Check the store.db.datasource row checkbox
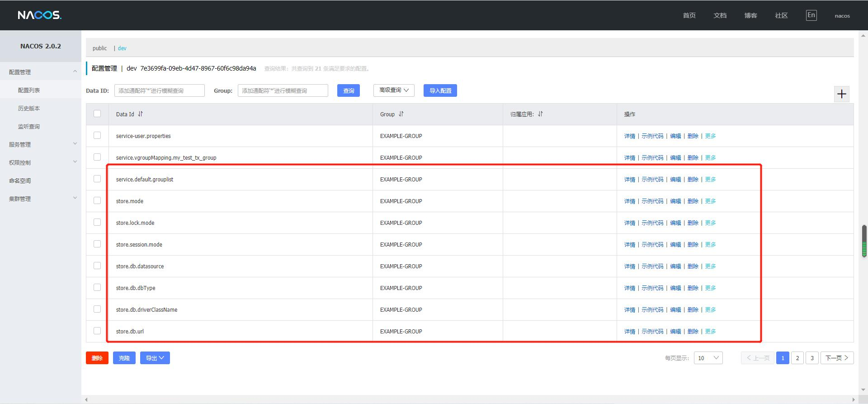868x404 pixels. [x=97, y=266]
